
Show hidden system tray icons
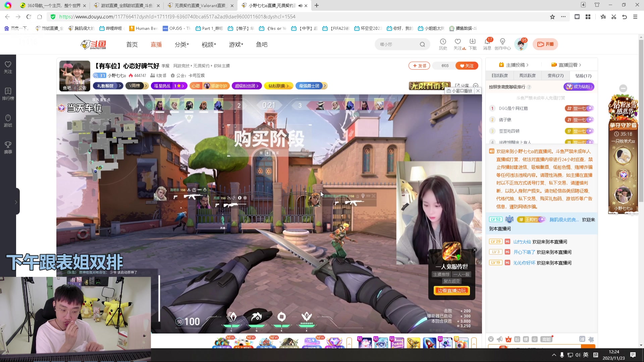click(554, 355)
